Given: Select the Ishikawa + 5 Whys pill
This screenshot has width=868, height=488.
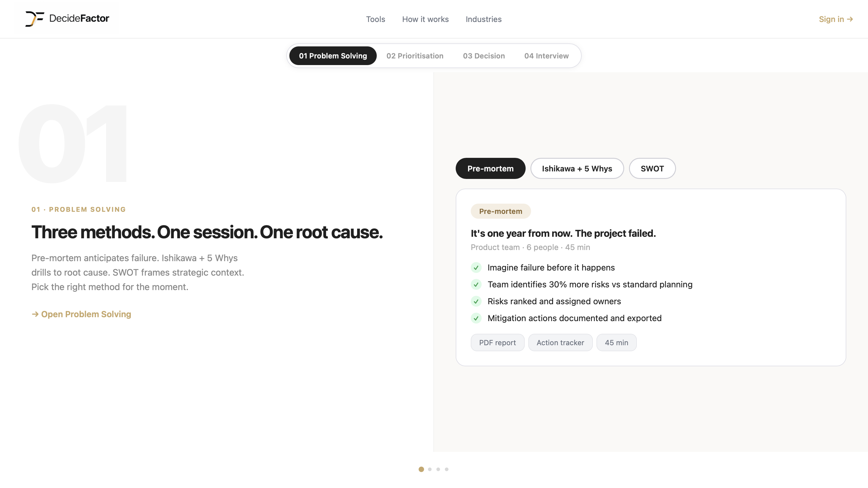Looking at the screenshot, I should pyautogui.click(x=577, y=168).
